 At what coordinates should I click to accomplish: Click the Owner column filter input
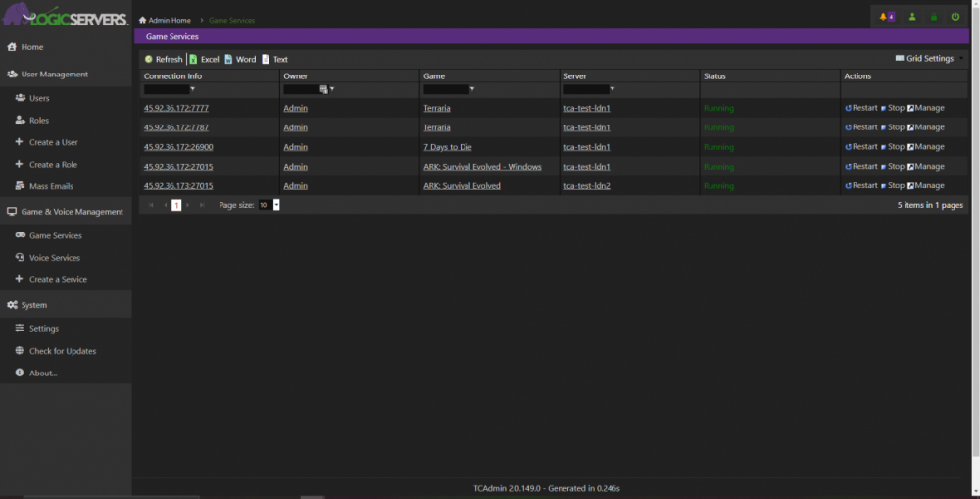(301, 89)
